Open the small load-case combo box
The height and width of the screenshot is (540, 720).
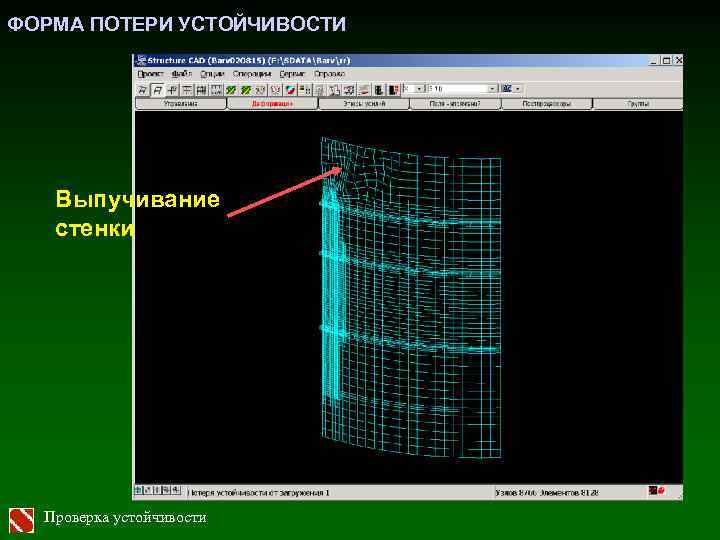click(414, 89)
